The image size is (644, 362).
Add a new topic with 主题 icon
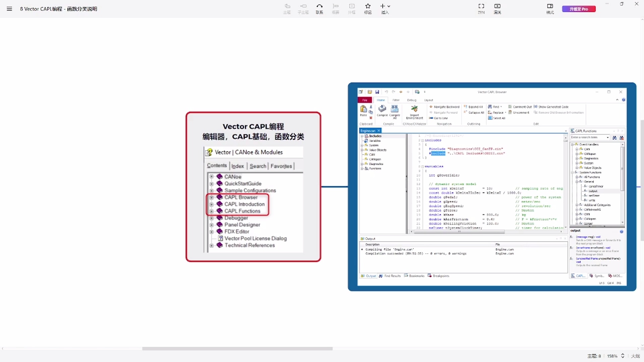287,9
